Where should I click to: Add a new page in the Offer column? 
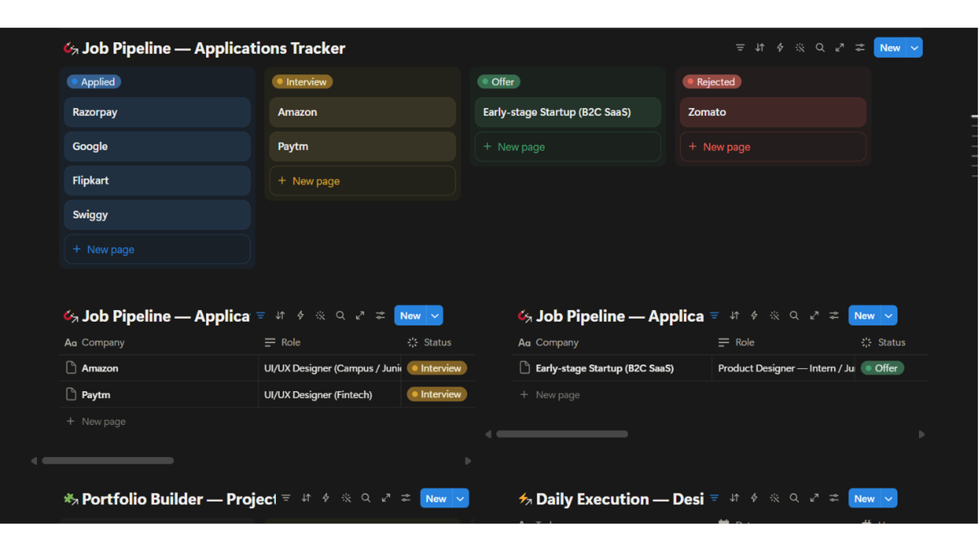pos(568,147)
